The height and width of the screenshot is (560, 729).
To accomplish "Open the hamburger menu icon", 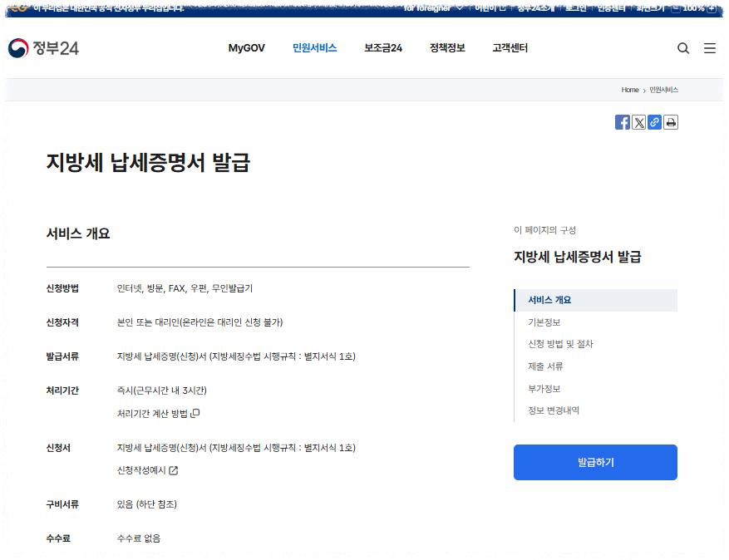I will (710, 48).
